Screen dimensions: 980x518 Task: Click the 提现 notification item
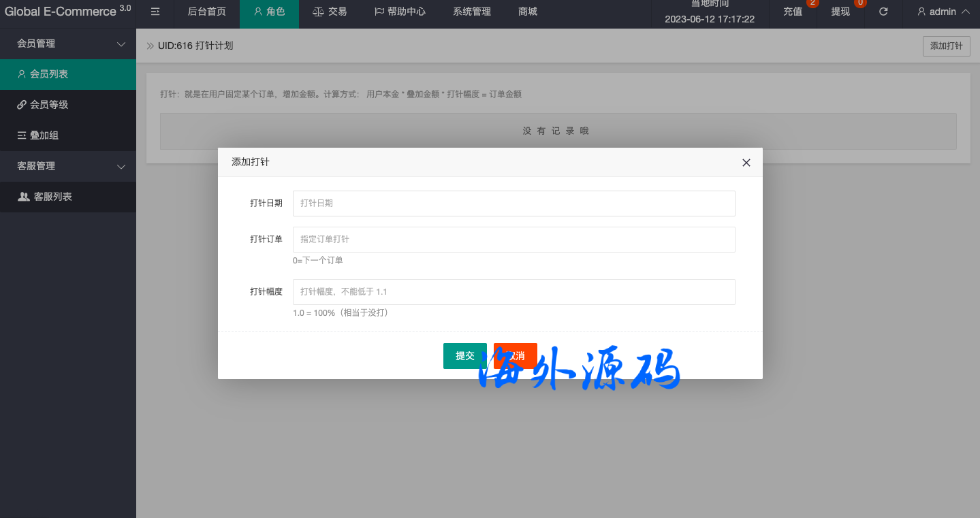click(x=841, y=12)
